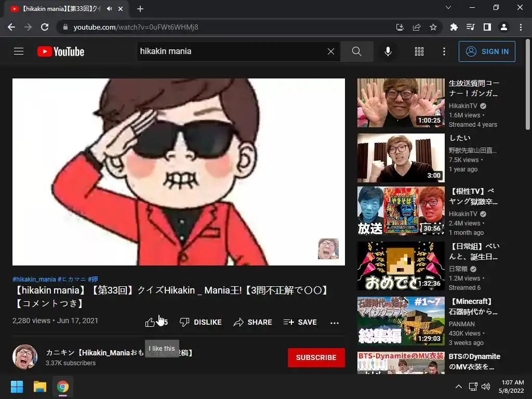This screenshot has width=532, height=399.
Task: Open the 日常組 channel name
Action: coord(458,269)
